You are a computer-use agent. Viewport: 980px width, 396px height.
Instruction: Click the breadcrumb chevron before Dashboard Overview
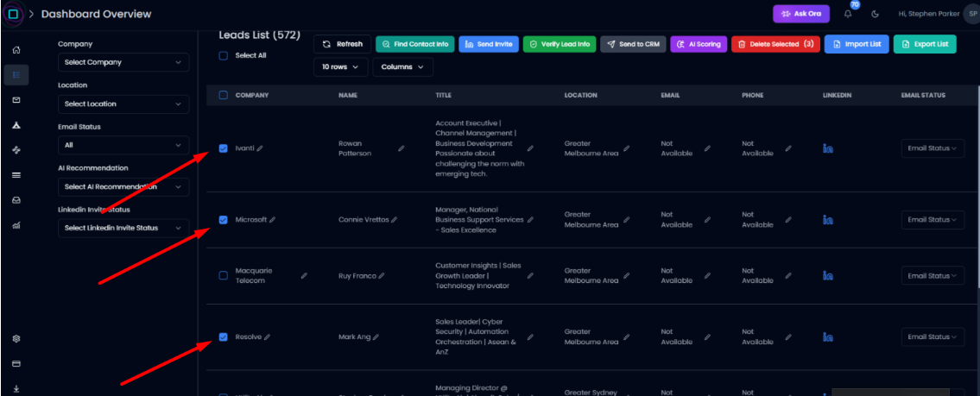(x=31, y=14)
